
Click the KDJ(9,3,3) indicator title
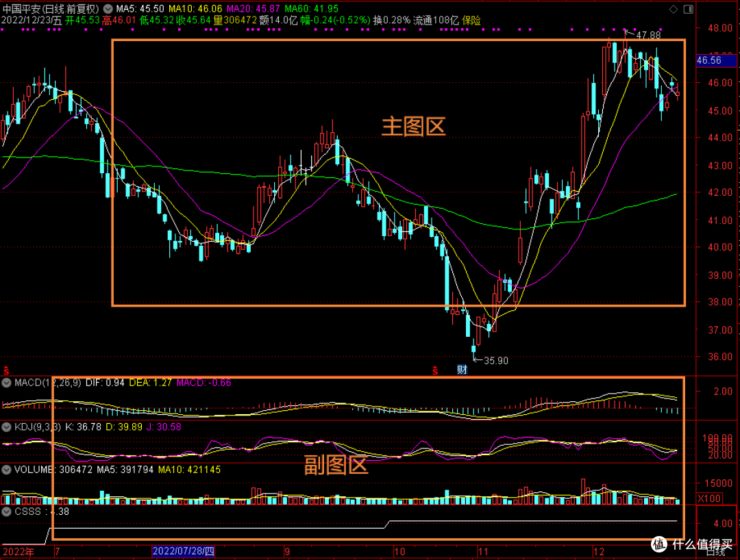click(38, 427)
